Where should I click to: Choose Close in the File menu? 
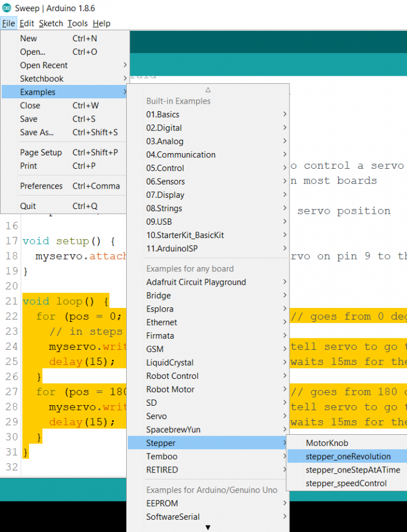[65, 105]
